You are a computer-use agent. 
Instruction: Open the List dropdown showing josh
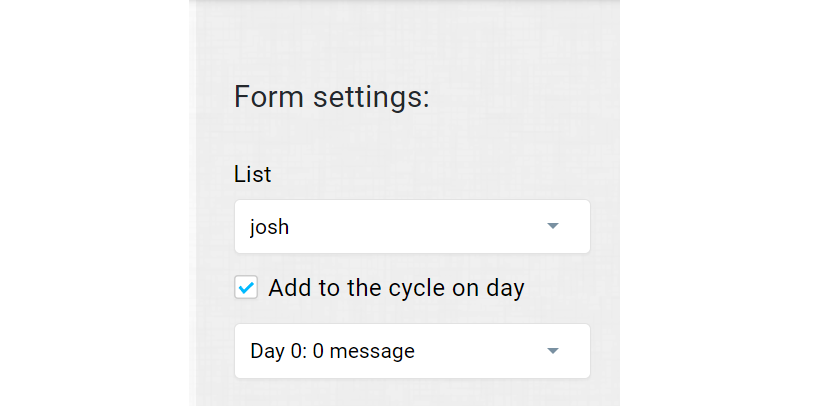411,227
